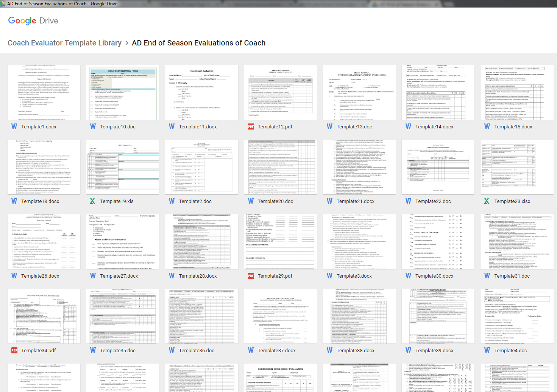Open Template27.docx thumbnail preview
Image resolution: width=557 pixels, height=392 pixels.
click(x=123, y=242)
